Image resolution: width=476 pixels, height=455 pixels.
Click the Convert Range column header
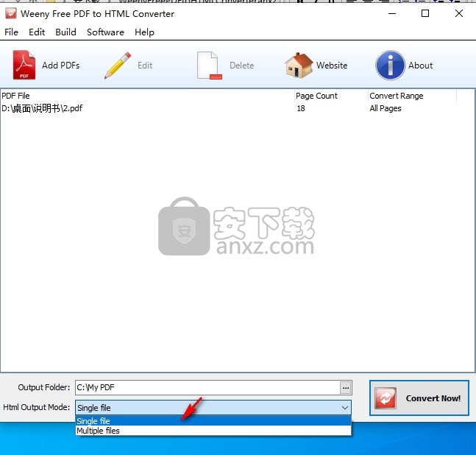click(x=412, y=96)
